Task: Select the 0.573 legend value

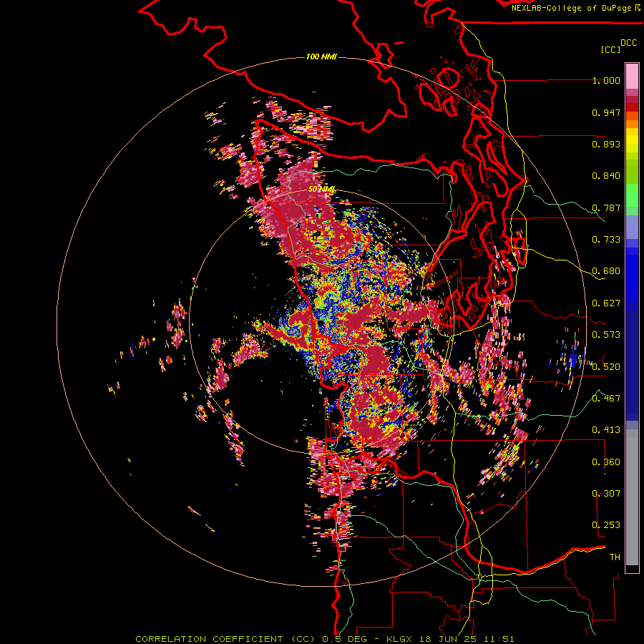Action: click(x=606, y=335)
